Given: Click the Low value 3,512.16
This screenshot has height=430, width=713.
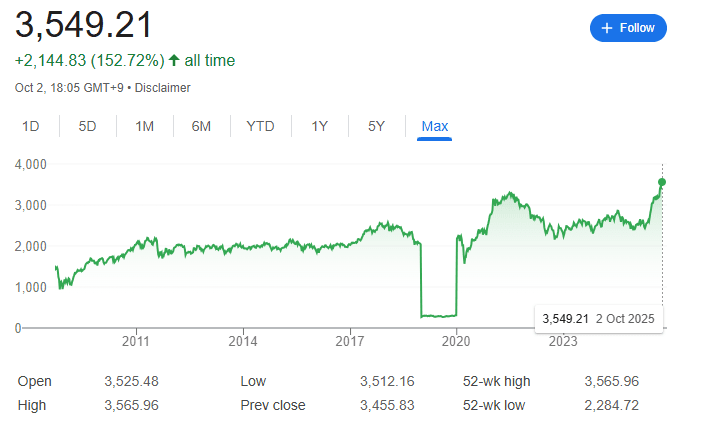Looking at the screenshot, I should tap(387, 381).
